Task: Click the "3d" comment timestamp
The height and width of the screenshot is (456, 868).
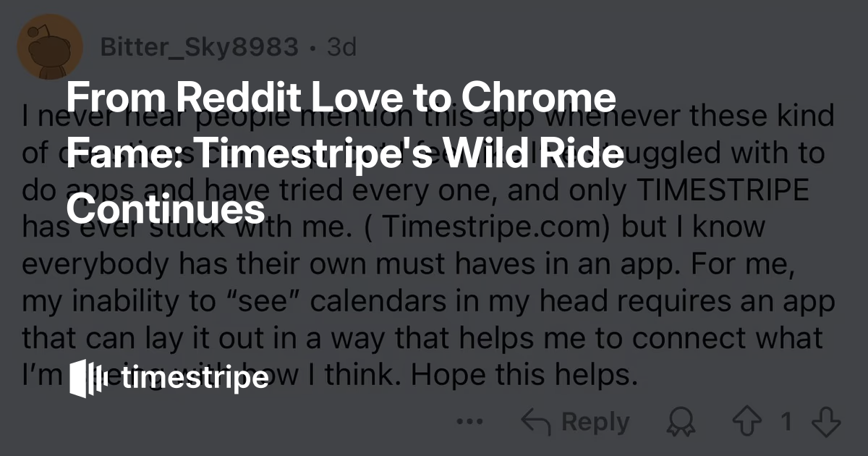Action: [x=341, y=48]
